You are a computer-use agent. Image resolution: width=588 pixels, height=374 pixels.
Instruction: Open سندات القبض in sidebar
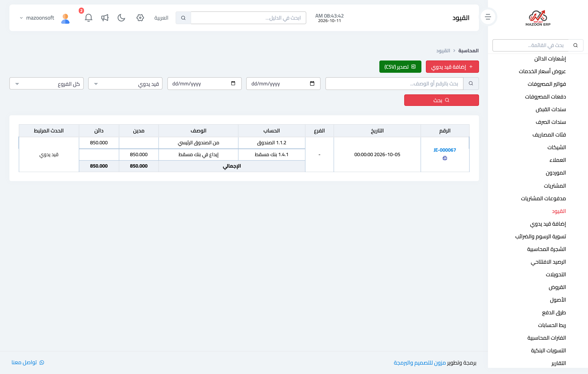pos(551,110)
